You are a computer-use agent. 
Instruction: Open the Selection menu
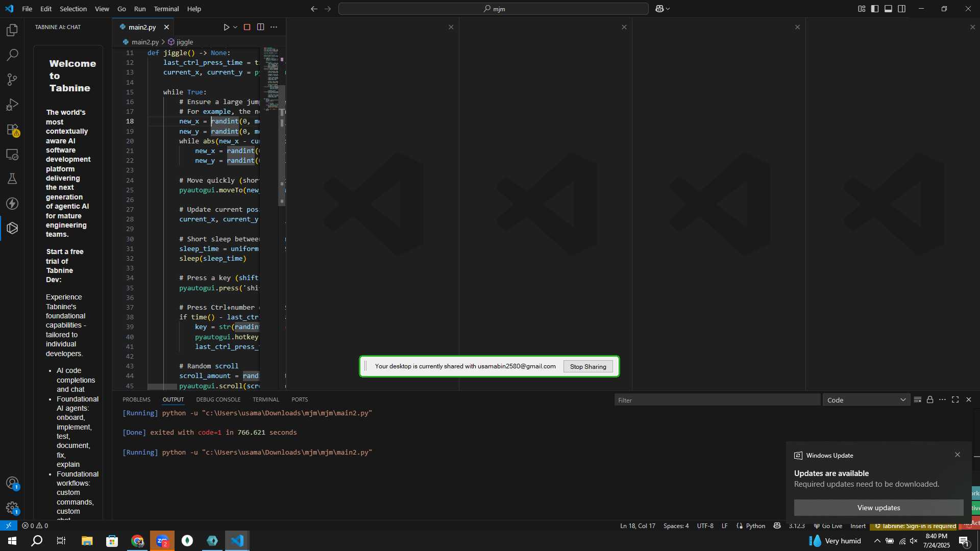coord(73,9)
